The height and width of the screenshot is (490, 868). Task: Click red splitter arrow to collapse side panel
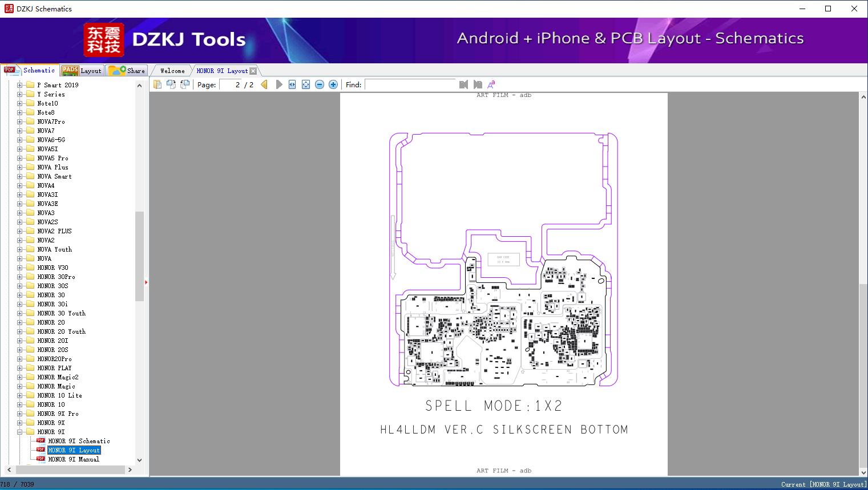(x=146, y=282)
